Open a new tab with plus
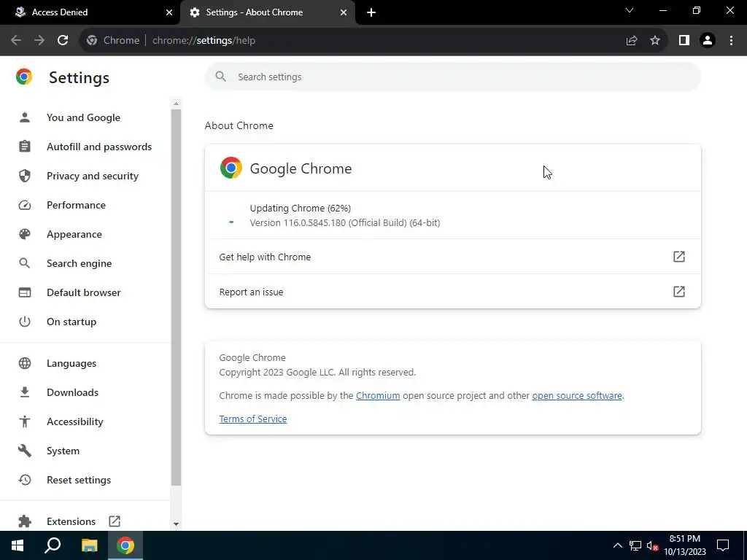This screenshot has height=560, width=747. click(x=371, y=12)
